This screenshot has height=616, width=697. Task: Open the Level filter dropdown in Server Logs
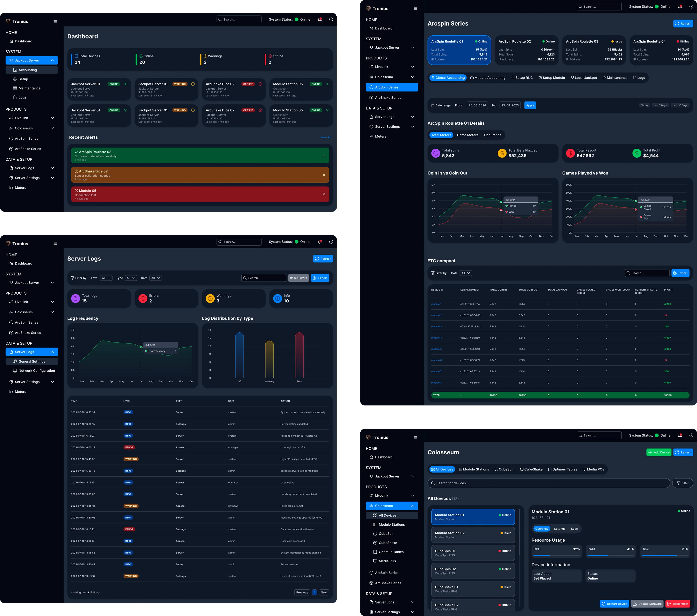click(x=106, y=278)
